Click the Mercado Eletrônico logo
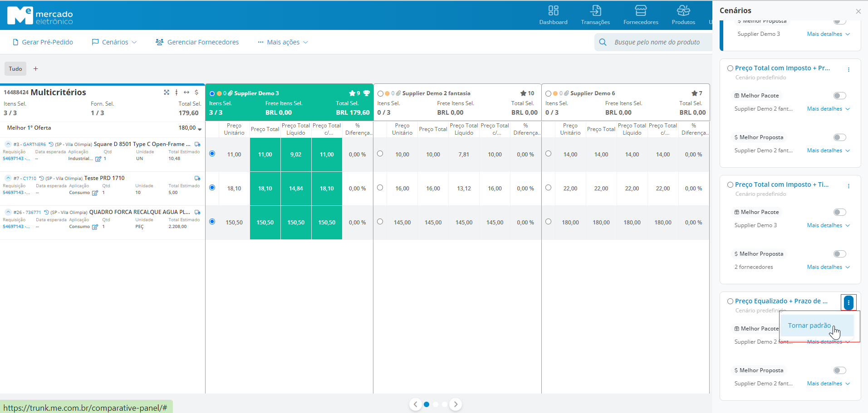This screenshot has width=868, height=413. point(40,15)
